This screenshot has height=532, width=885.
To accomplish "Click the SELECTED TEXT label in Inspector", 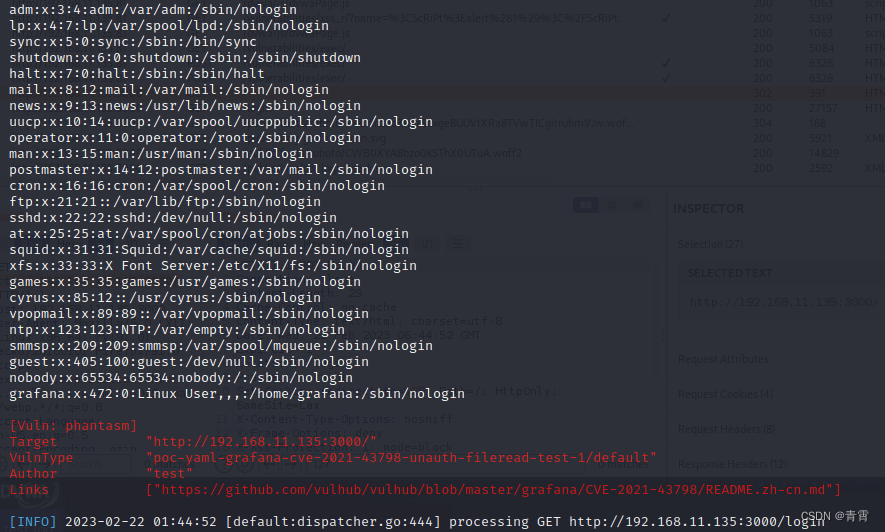I will 729,273.
